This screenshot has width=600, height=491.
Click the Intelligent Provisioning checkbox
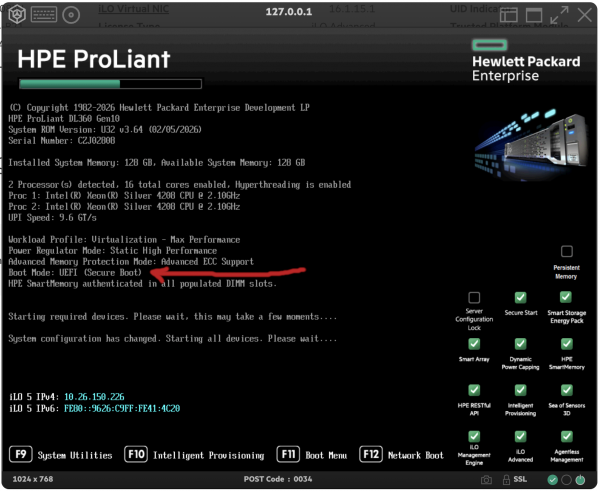pyautogui.click(x=520, y=390)
